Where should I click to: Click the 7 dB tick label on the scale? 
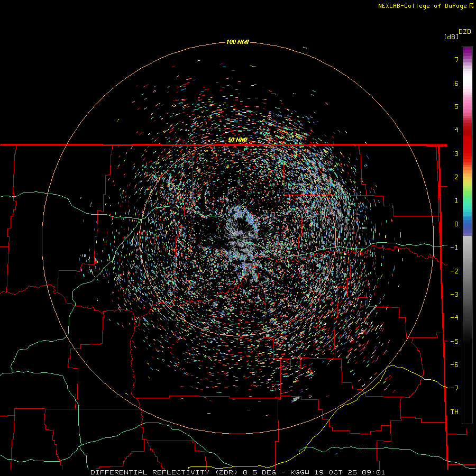pos(456,59)
